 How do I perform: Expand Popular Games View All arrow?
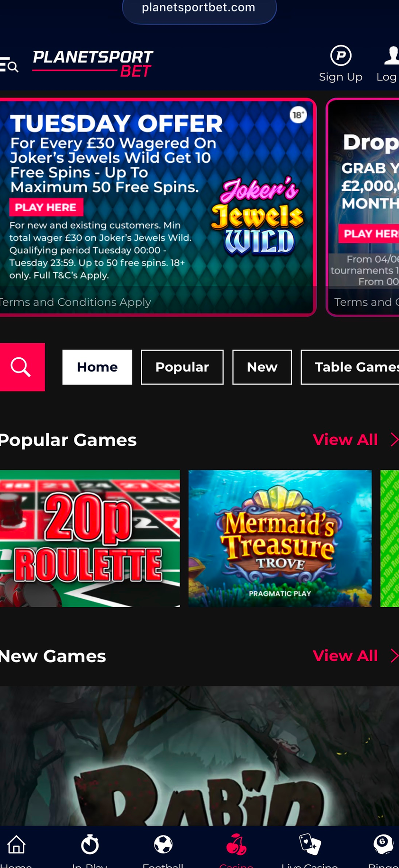(x=394, y=440)
